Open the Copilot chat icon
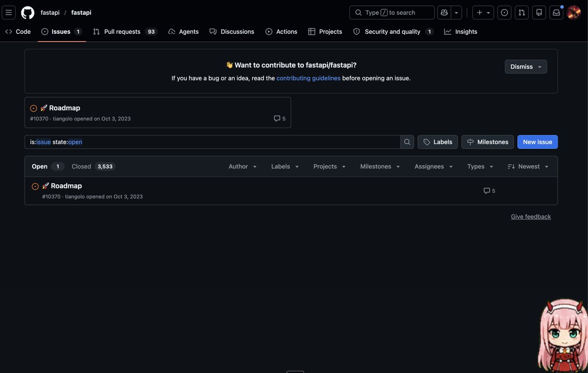588x373 pixels. (x=444, y=13)
